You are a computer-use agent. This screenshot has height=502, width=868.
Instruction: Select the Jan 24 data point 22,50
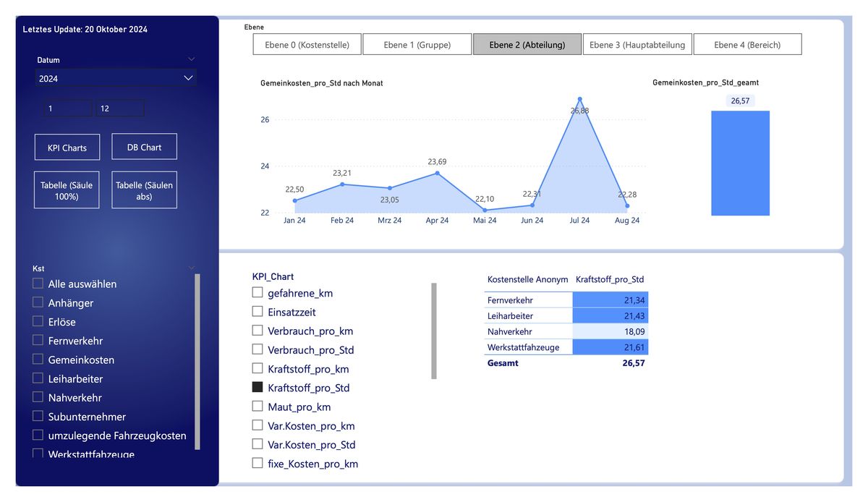click(x=295, y=200)
